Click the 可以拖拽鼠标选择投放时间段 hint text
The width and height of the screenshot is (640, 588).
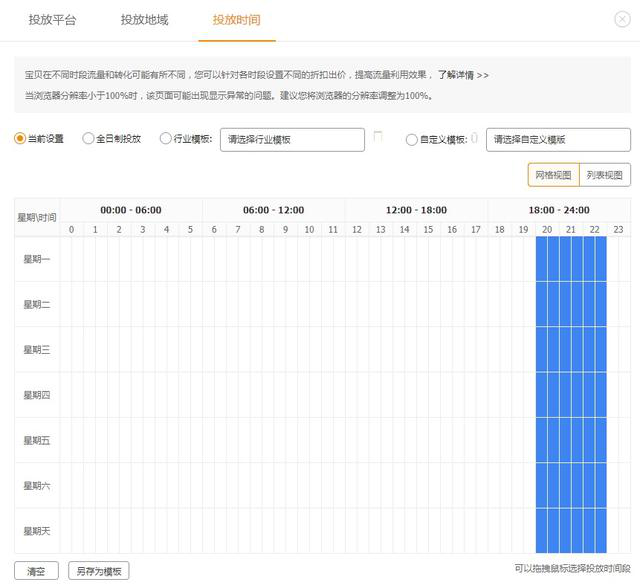tap(572, 568)
